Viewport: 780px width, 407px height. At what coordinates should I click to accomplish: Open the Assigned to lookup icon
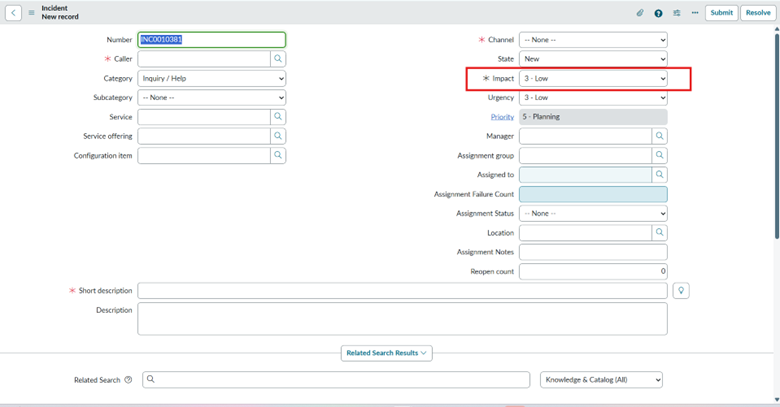pos(660,175)
